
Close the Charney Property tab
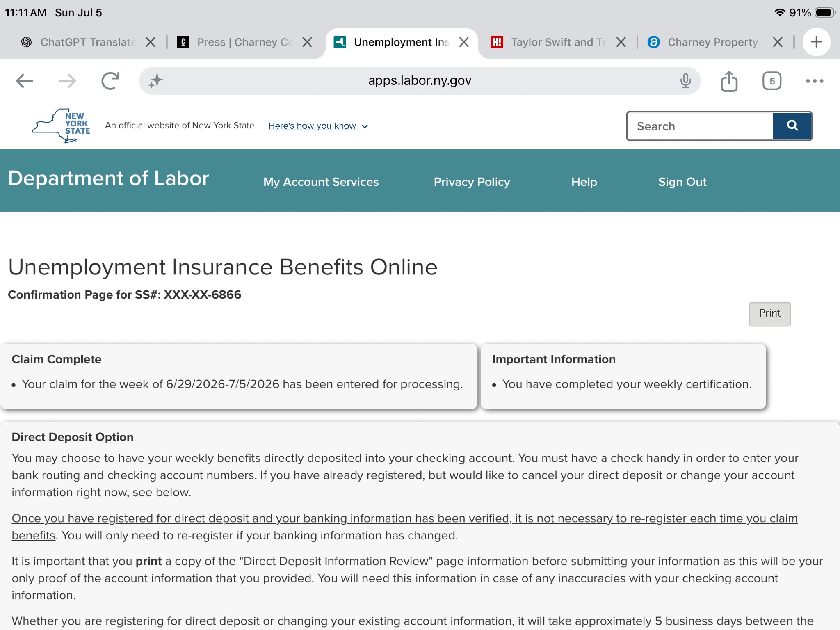pyautogui.click(x=778, y=42)
